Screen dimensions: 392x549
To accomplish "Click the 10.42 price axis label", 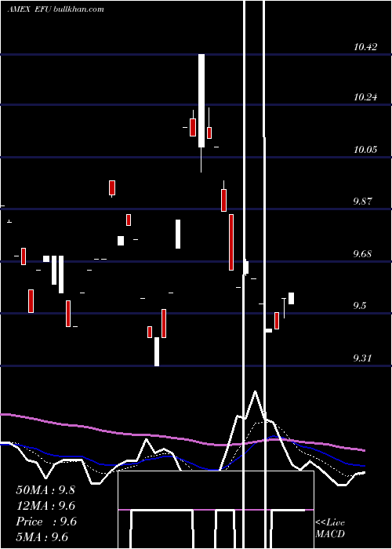I will point(365,47).
